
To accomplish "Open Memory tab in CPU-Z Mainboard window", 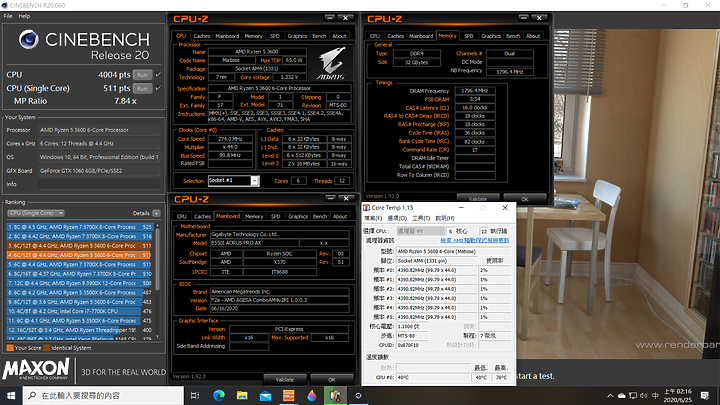I will (254, 216).
